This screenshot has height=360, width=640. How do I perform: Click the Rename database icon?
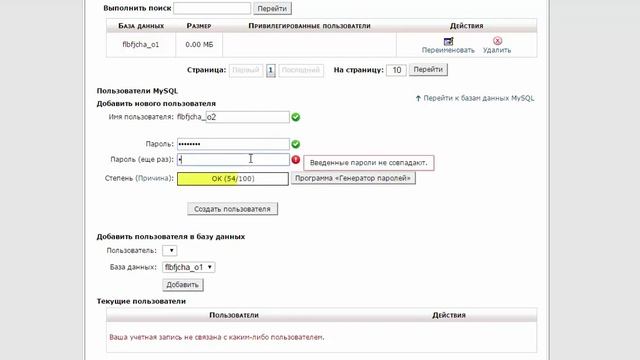coord(448,41)
